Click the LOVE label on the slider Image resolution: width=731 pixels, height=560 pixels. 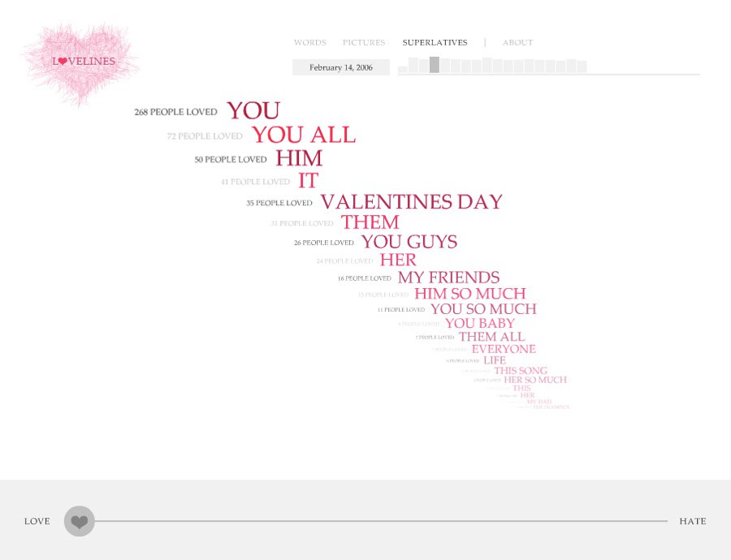point(37,521)
